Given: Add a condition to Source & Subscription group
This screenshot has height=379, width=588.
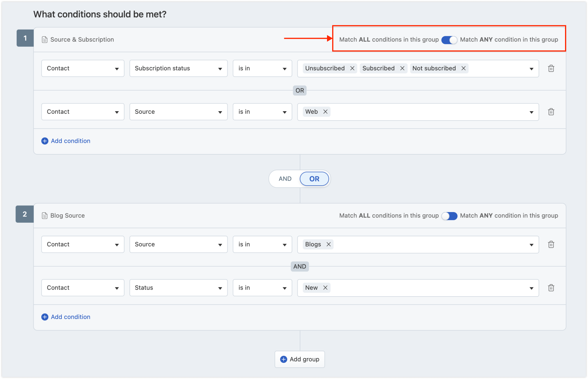Looking at the screenshot, I should [66, 141].
